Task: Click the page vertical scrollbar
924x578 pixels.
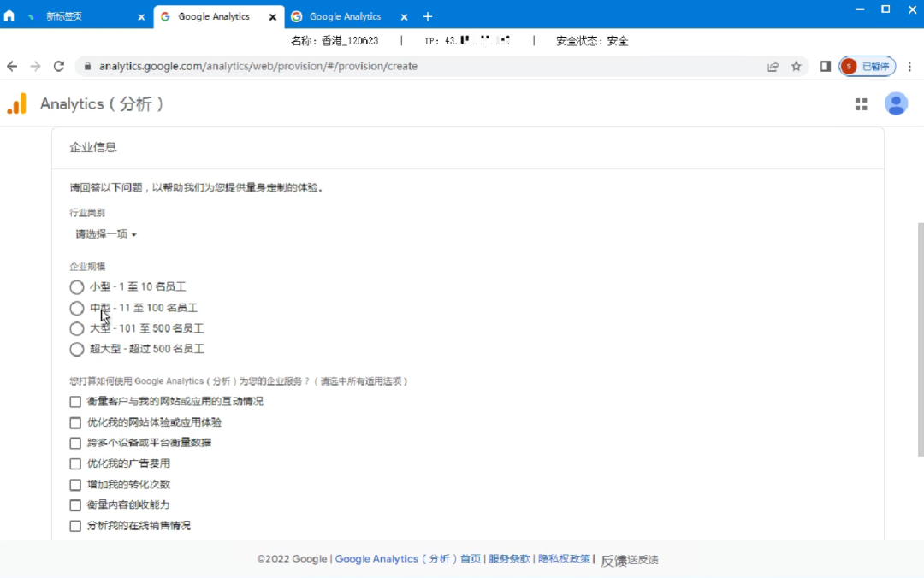Action: click(921, 339)
